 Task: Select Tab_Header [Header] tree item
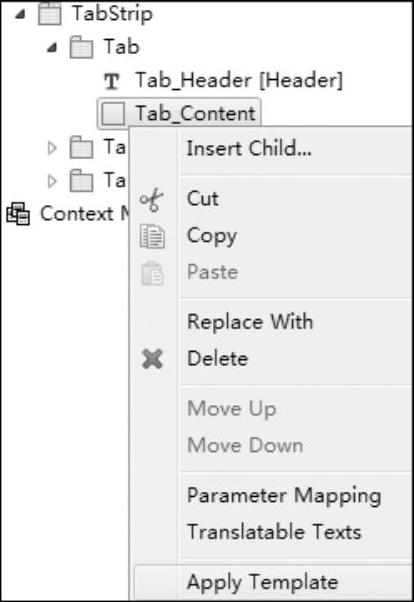238,81
